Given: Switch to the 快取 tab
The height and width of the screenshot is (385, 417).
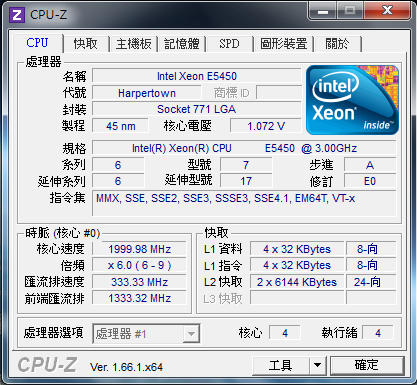Looking at the screenshot, I should pos(86,44).
